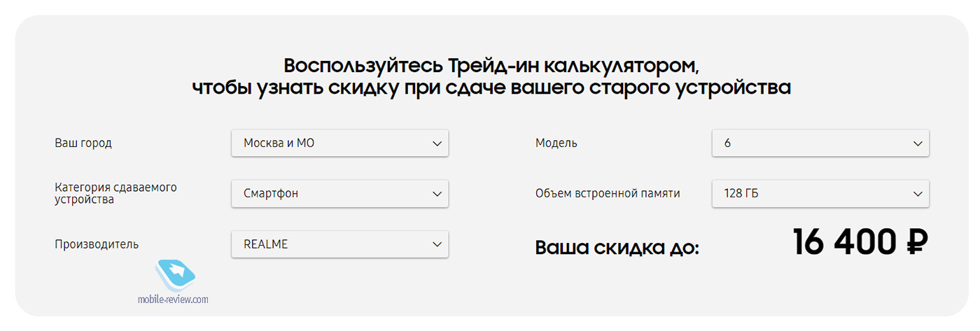The width and height of the screenshot is (980, 331).
Task: Click the mobile-review blue arrow logo
Action: 176,275
